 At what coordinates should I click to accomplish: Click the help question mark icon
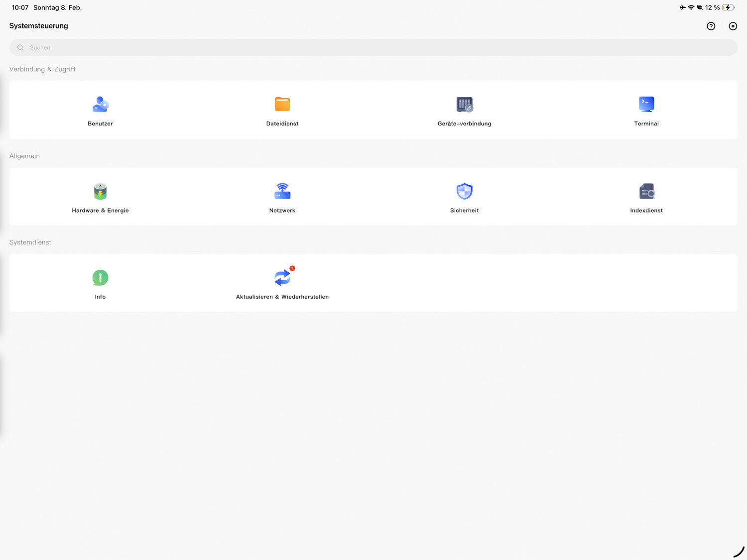click(x=711, y=26)
